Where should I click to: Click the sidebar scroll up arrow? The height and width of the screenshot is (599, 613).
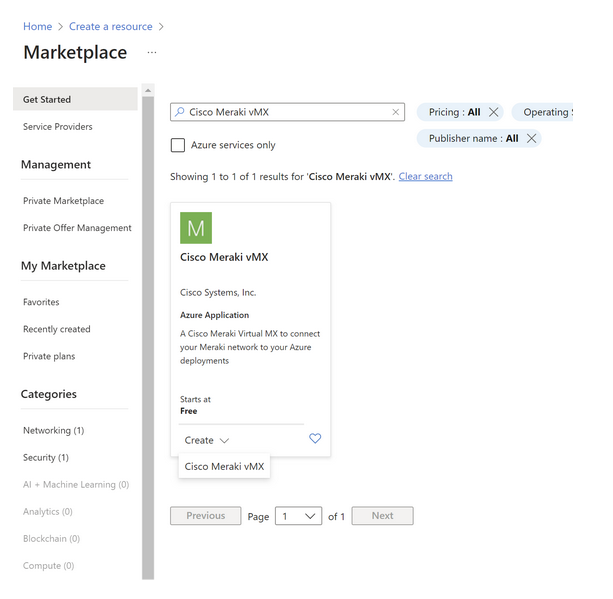(x=148, y=90)
